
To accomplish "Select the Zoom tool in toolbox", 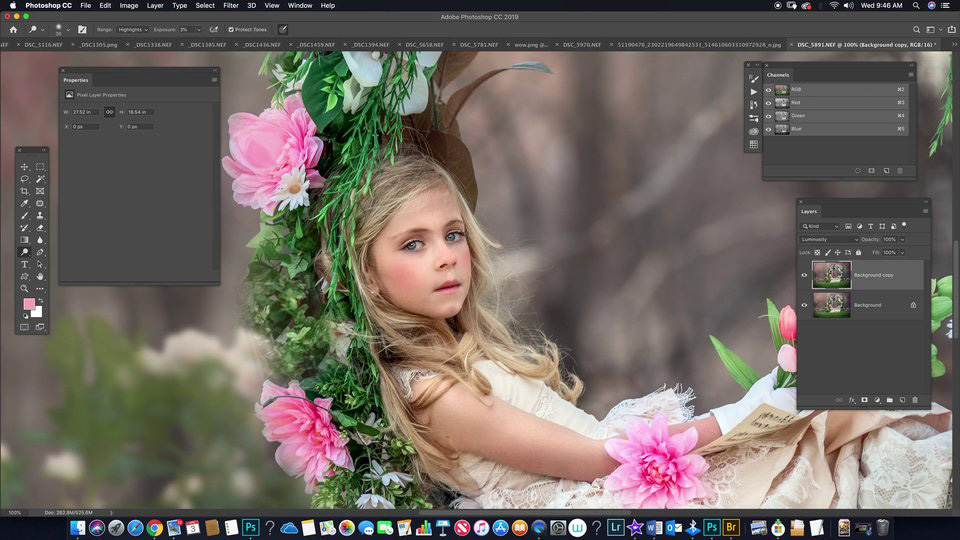I will [x=24, y=288].
